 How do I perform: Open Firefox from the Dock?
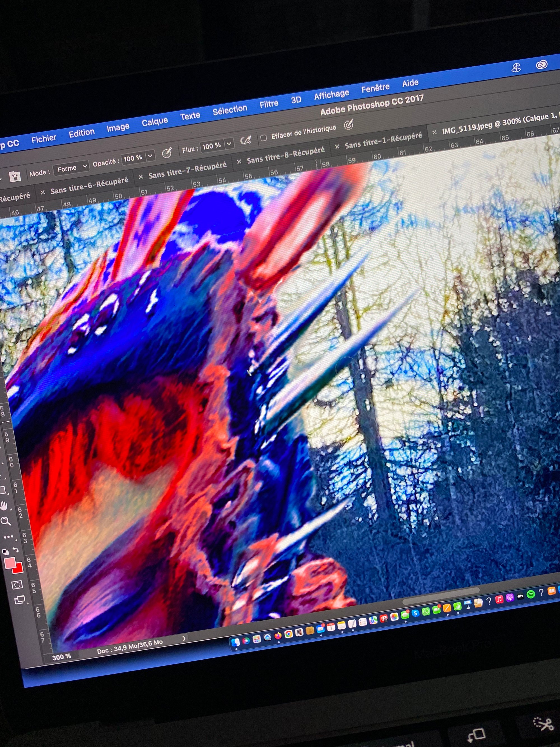(x=278, y=635)
